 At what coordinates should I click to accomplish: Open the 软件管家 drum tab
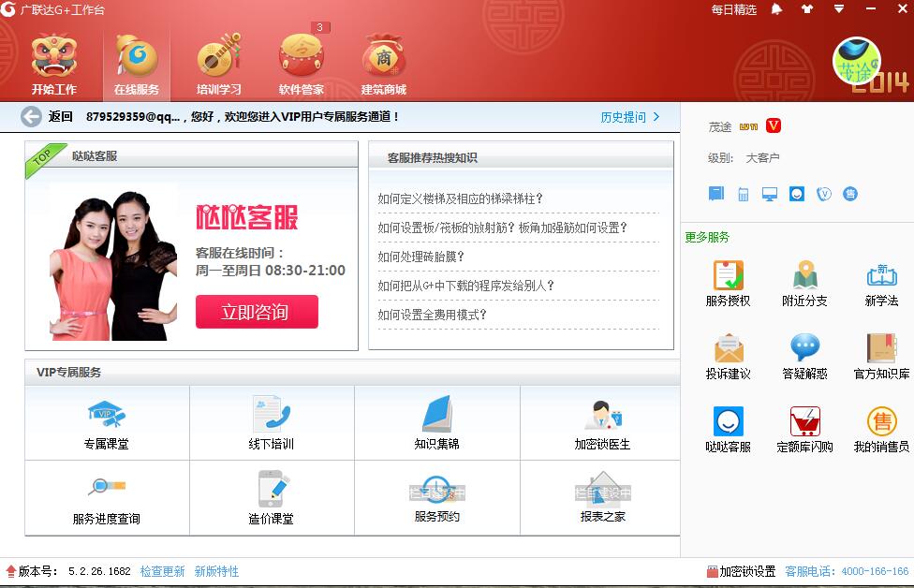click(302, 64)
